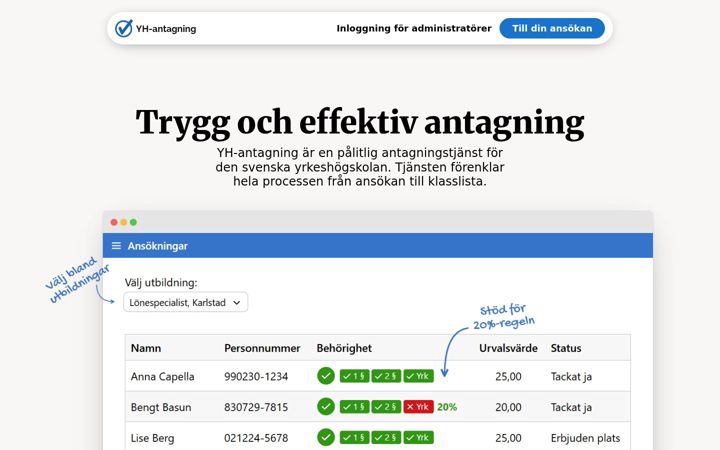
Task: Click the 2 § badge in Anna Capella row
Action: click(x=386, y=376)
